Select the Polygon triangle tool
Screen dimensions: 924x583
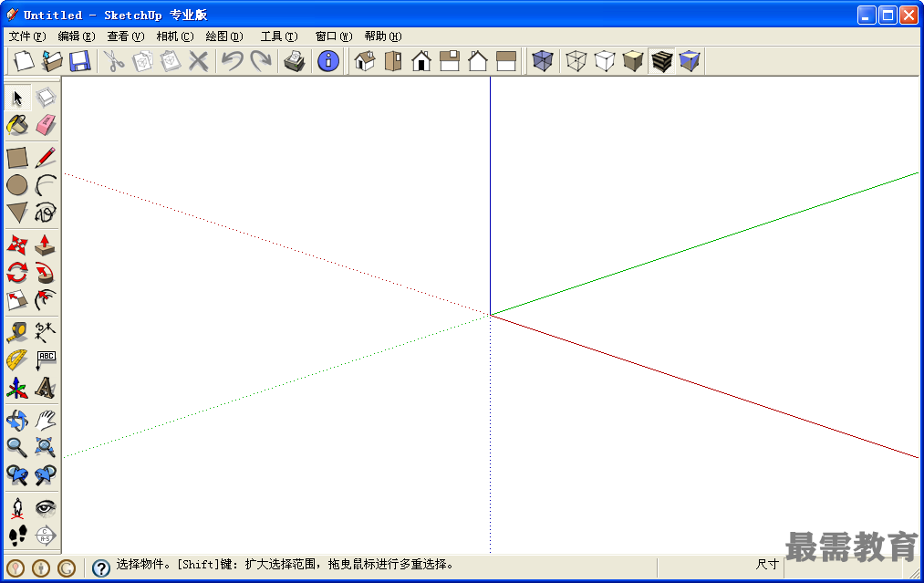(17, 213)
